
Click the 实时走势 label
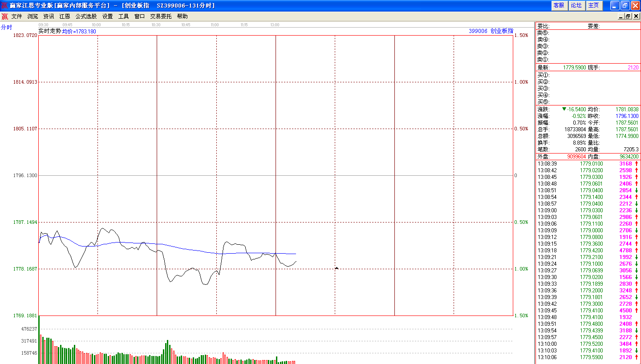pyautogui.click(x=50, y=31)
